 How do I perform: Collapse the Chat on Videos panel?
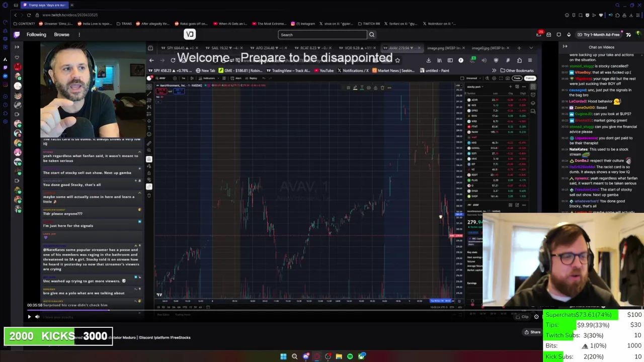pyautogui.click(x=565, y=47)
